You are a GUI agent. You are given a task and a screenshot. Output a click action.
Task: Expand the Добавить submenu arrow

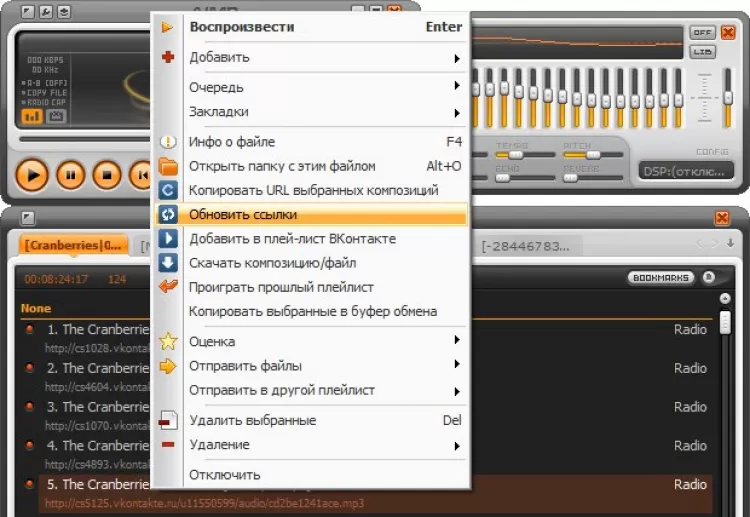(457, 58)
